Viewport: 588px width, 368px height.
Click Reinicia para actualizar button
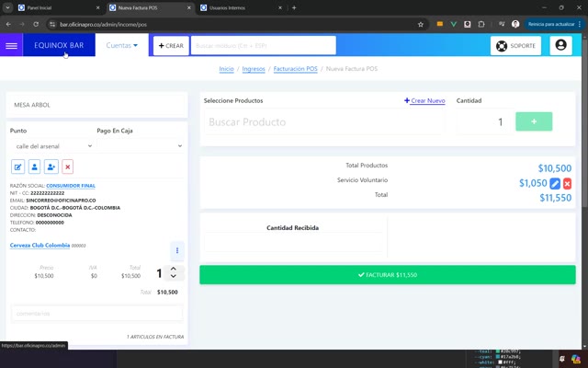point(551,24)
